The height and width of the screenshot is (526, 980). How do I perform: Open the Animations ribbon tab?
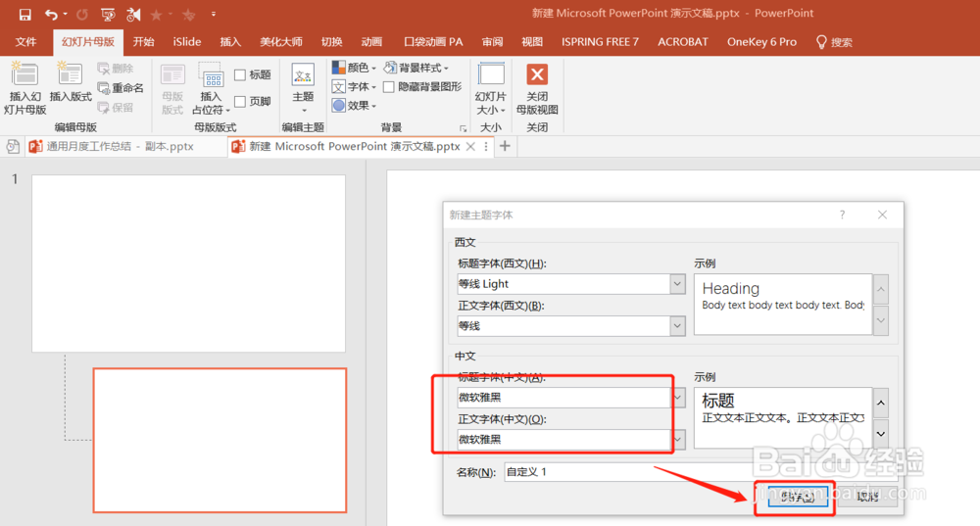coord(371,42)
